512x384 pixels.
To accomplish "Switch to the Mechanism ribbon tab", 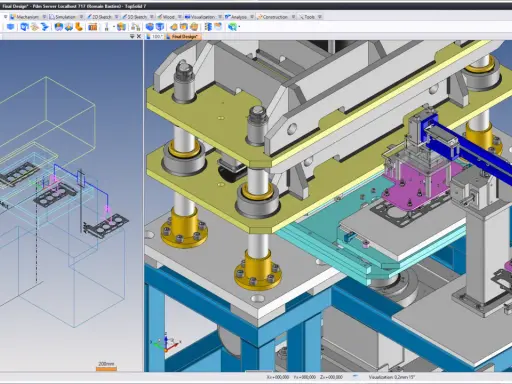I will 25,17.
